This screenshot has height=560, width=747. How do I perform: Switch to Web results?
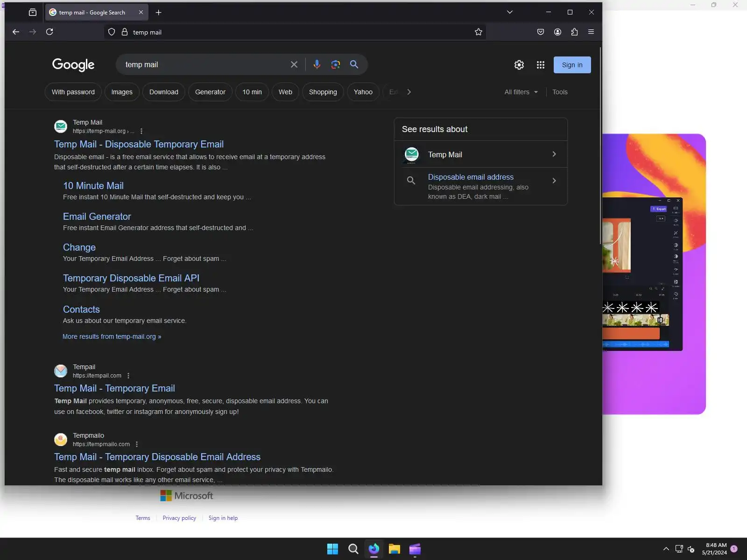285,92
